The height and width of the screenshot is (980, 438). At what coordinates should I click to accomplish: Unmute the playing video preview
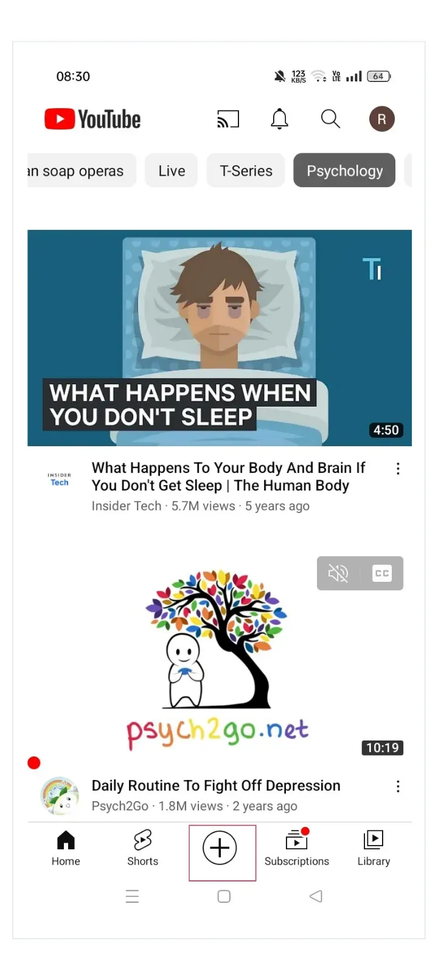[338, 573]
